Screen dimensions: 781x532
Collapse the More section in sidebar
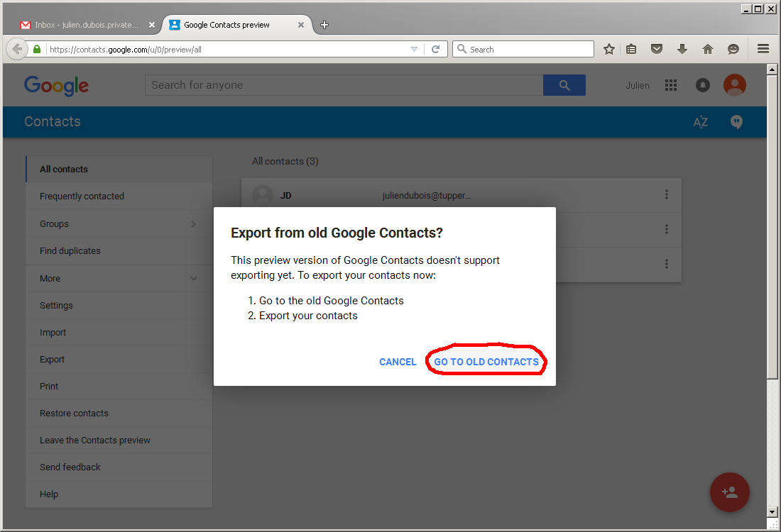(x=194, y=279)
